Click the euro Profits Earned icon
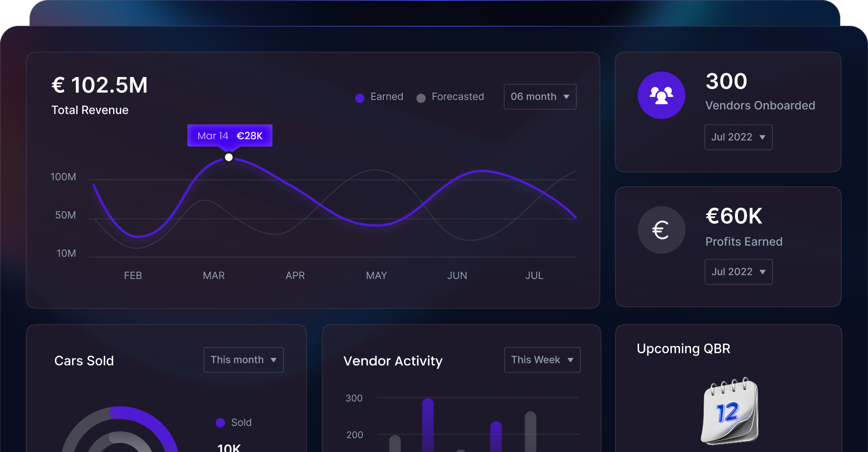 [661, 230]
